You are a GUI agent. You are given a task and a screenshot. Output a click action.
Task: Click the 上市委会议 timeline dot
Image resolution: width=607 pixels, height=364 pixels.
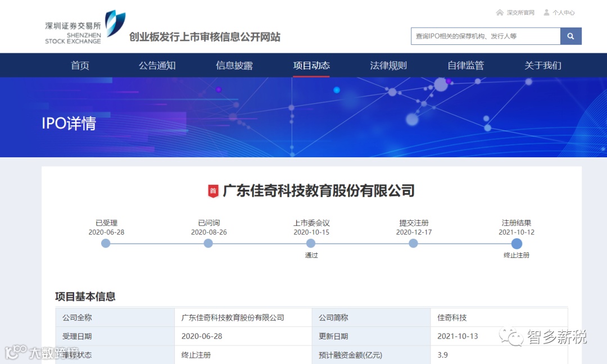tap(311, 243)
